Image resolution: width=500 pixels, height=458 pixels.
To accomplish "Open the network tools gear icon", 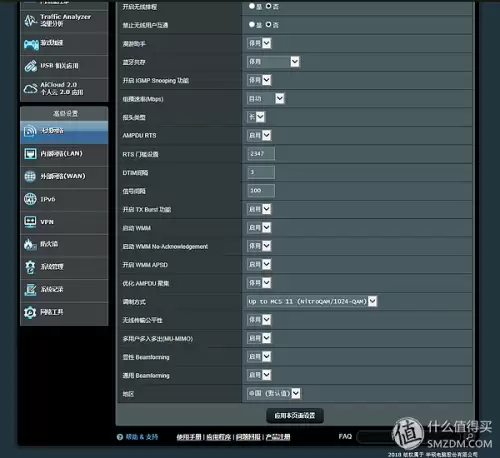I will (30, 312).
